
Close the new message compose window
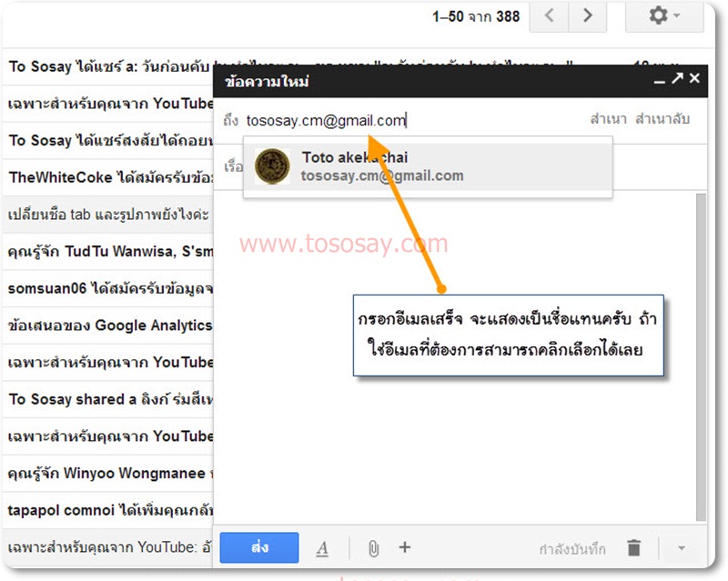pyautogui.click(x=694, y=79)
